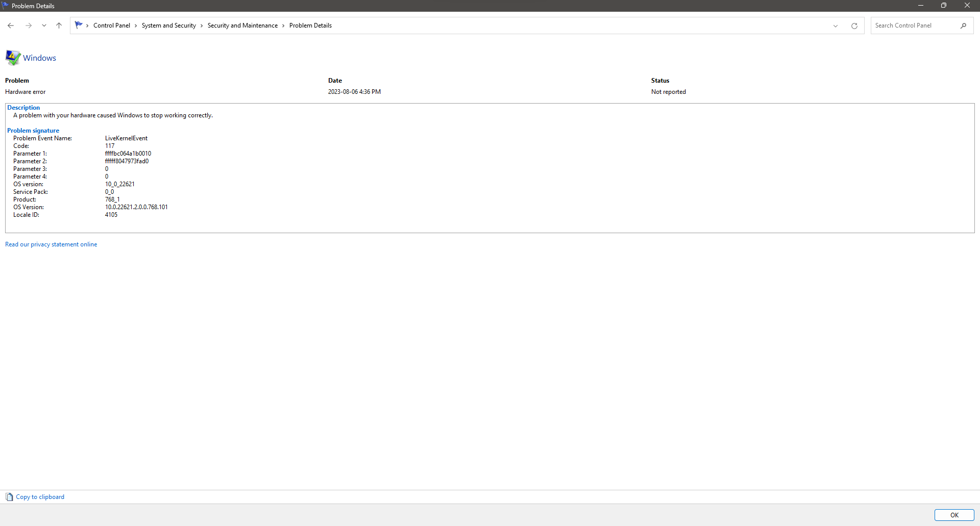Viewport: 980px width, 526px height.
Task: Refresh the Problem Details page
Action: [x=854, y=26]
